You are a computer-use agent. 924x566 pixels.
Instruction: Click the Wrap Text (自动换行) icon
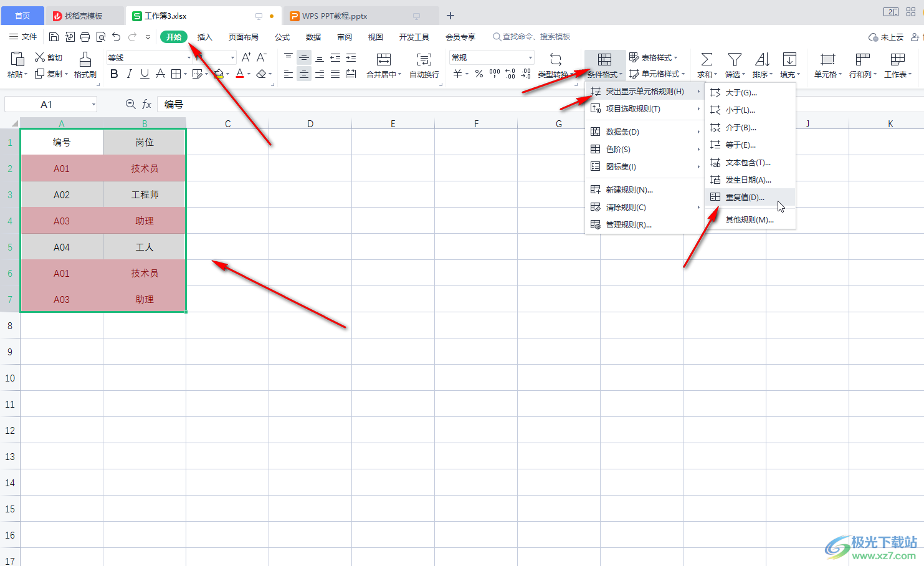pos(424,59)
